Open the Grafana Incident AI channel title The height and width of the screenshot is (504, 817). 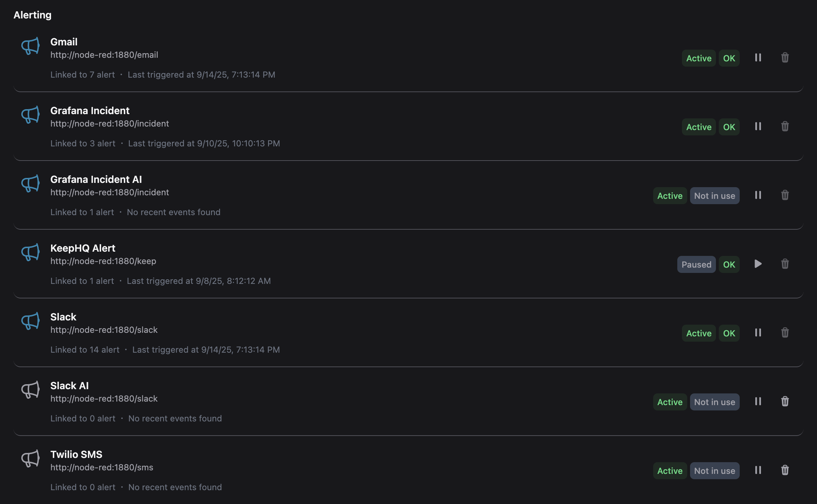(96, 179)
